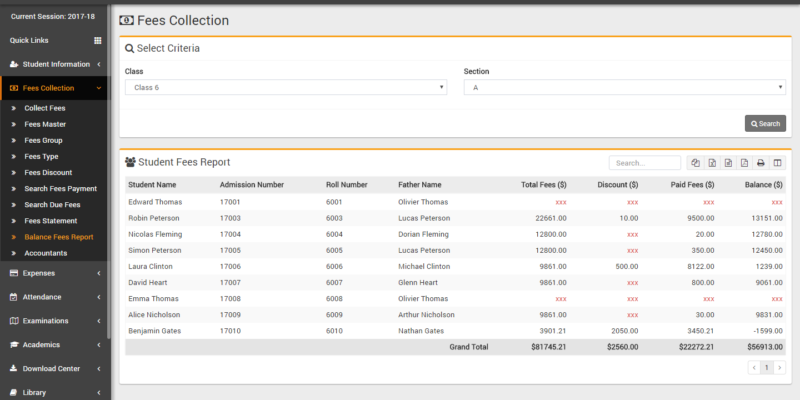Viewport: 800px width, 400px height.
Task: Open Quick Links grid icon
Action: 98,40
